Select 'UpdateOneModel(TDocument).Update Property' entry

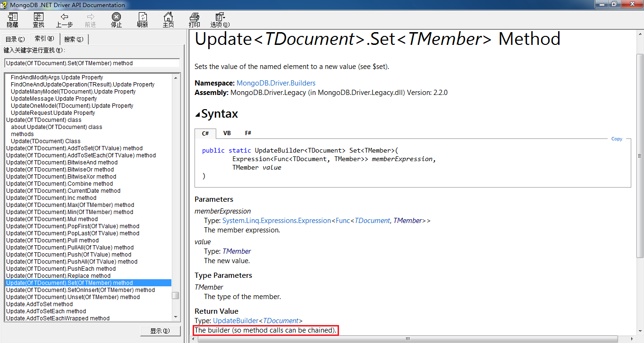click(x=72, y=106)
